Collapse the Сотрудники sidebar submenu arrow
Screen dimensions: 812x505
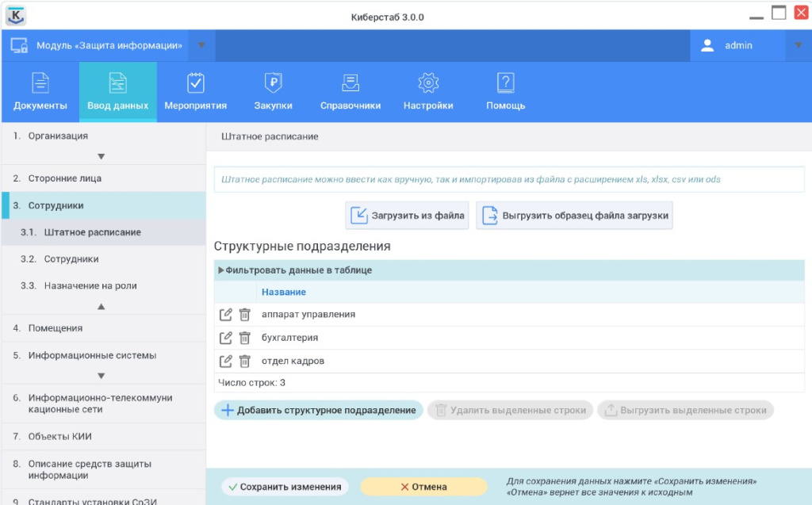point(101,306)
